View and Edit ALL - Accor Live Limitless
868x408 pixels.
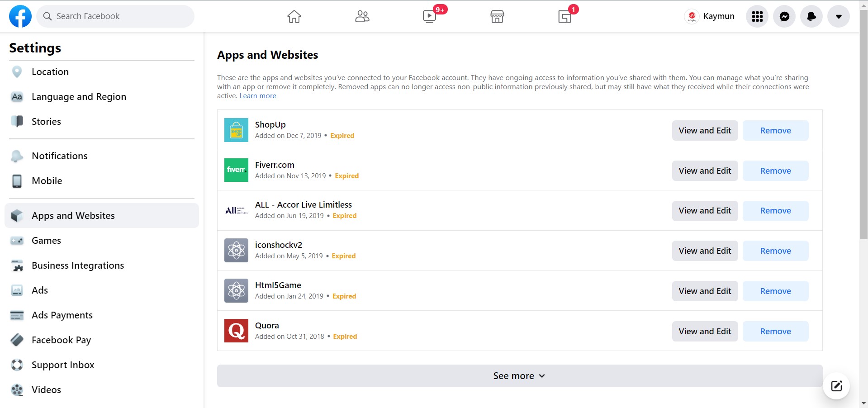tap(705, 211)
